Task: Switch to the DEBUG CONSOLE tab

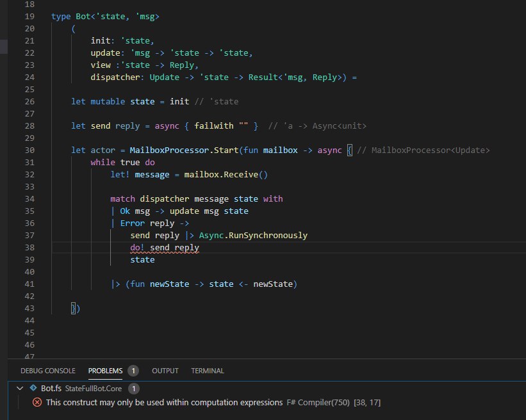Action: pyautogui.click(x=47, y=371)
